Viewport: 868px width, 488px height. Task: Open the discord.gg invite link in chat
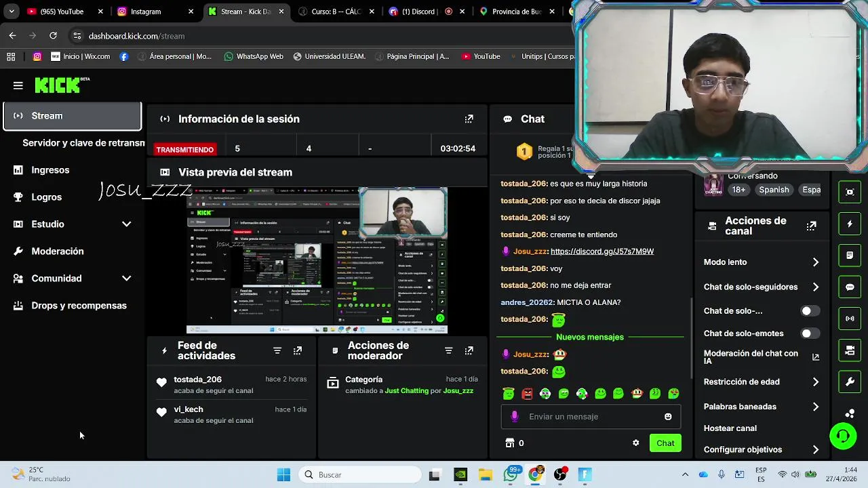coord(602,251)
